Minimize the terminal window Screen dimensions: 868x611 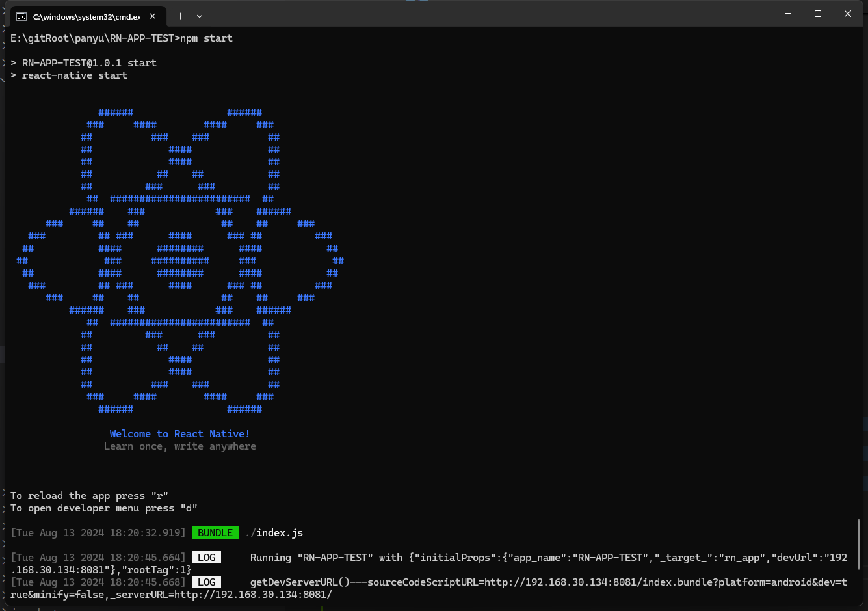(788, 14)
